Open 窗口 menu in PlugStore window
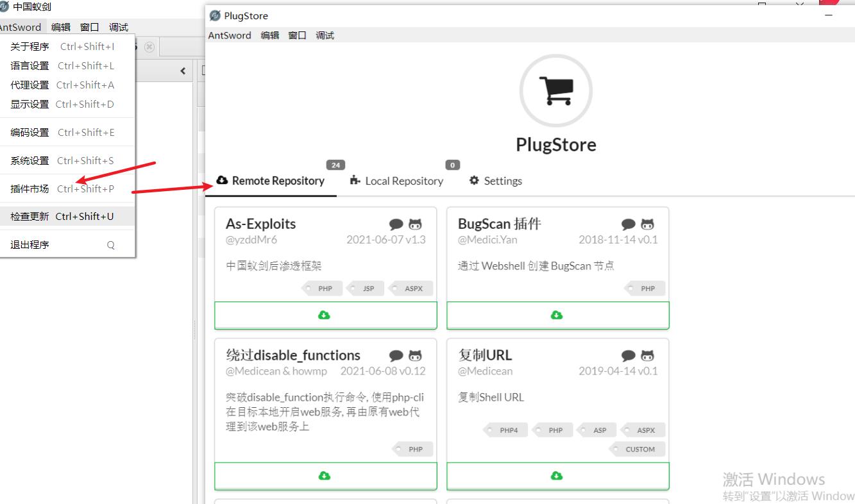 pyautogui.click(x=298, y=35)
